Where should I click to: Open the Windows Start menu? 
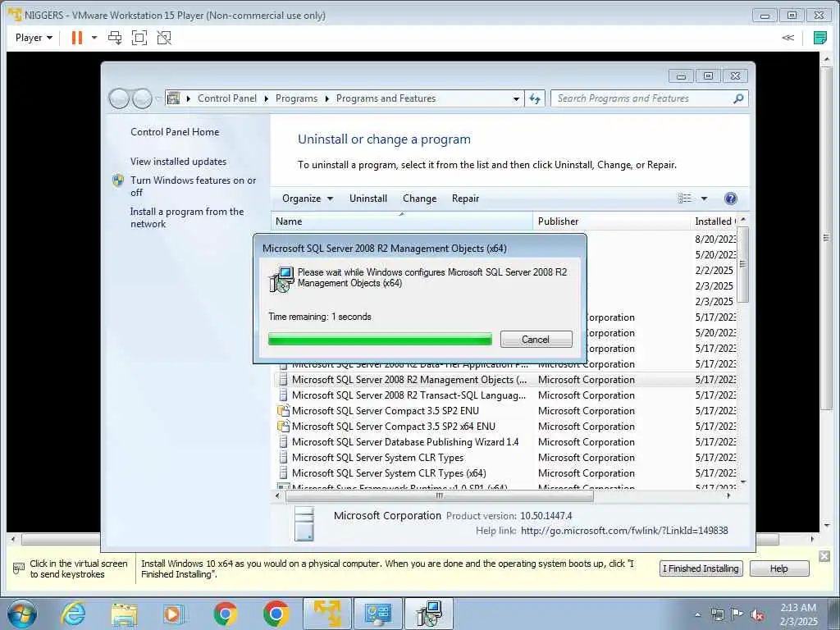21,614
